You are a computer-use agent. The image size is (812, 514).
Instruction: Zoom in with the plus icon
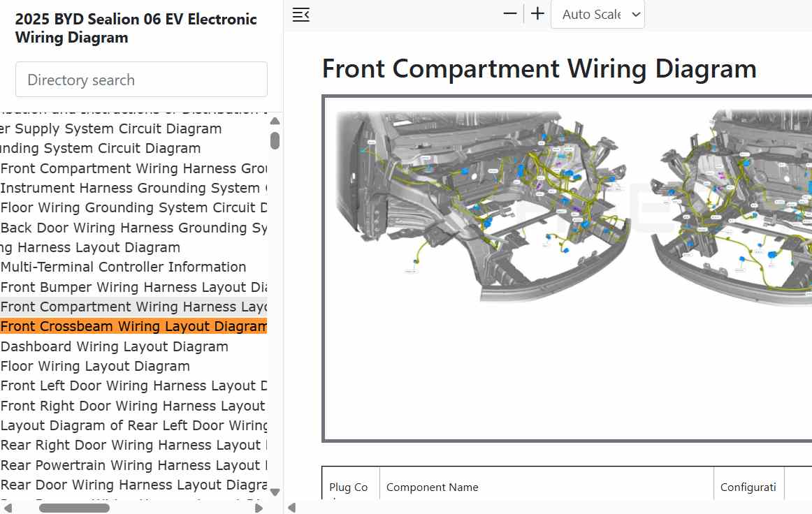click(537, 14)
